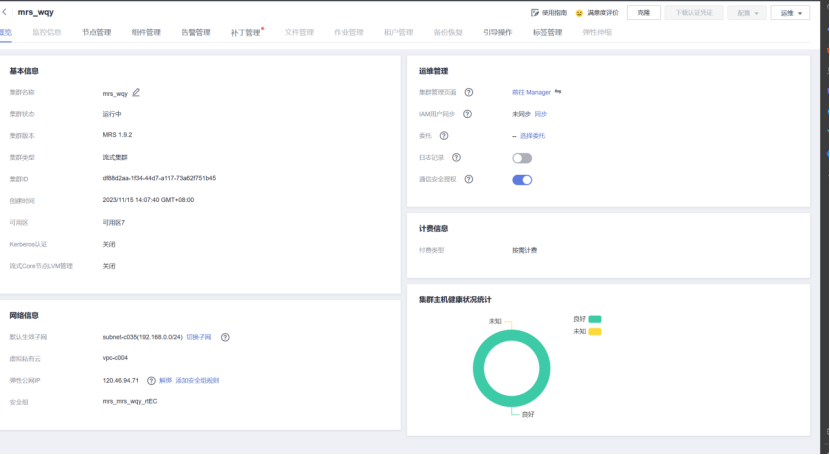830x455 pixels.
Task: Edit cluster name with the pencil icon
Action: (x=136, y=93)
